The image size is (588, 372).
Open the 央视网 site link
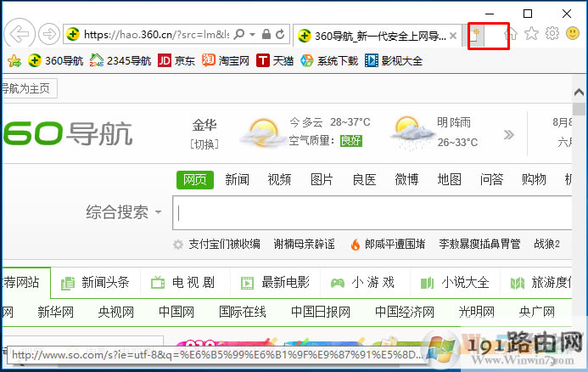(116, 312)
